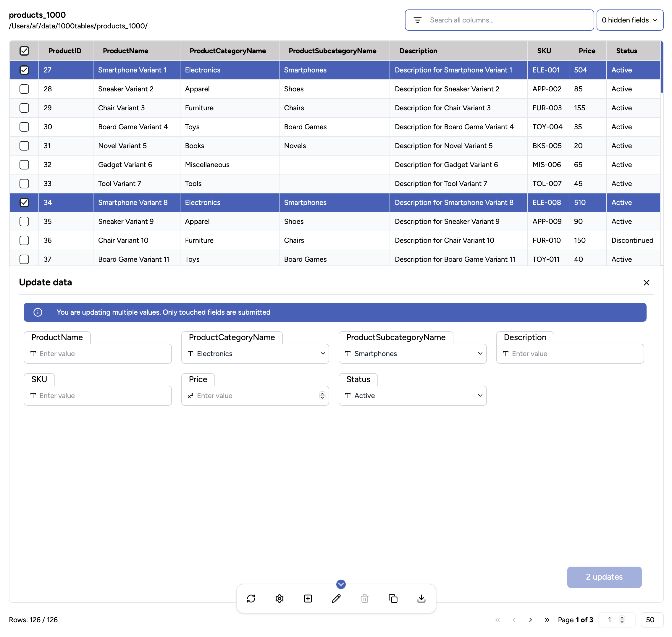672x637 pixels.
Task: Close the Update data panel
Action: tap(647, 282)
